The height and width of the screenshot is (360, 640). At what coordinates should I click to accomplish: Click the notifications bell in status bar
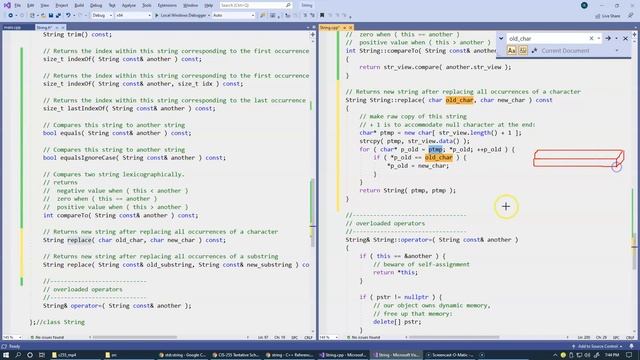click(x=631, y=346)
